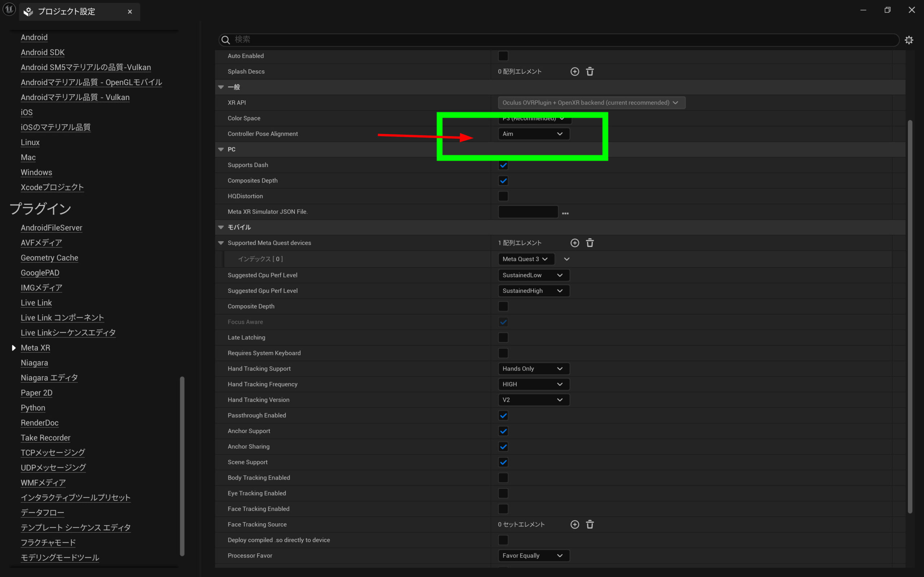Add element to Splash Descs array
Image resolution: width=924 pixels, height=577 pixels.
click(575, 71)
